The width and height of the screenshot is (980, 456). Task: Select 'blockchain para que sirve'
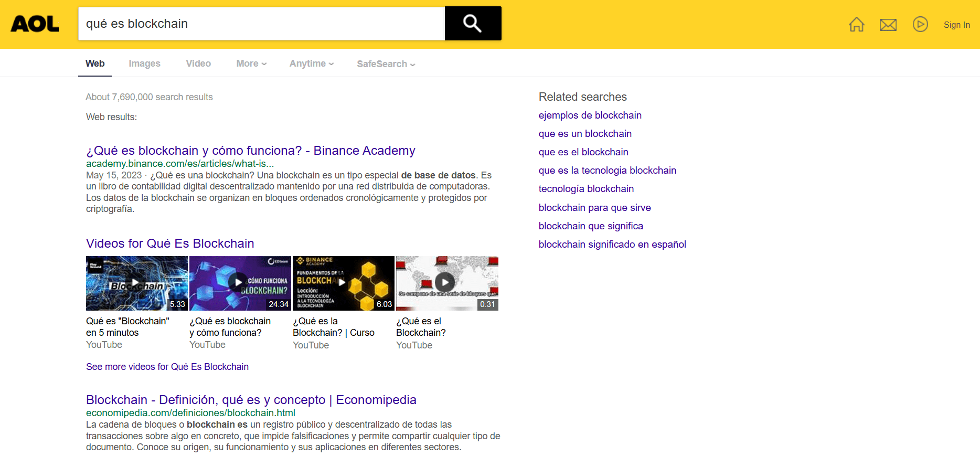595,208
